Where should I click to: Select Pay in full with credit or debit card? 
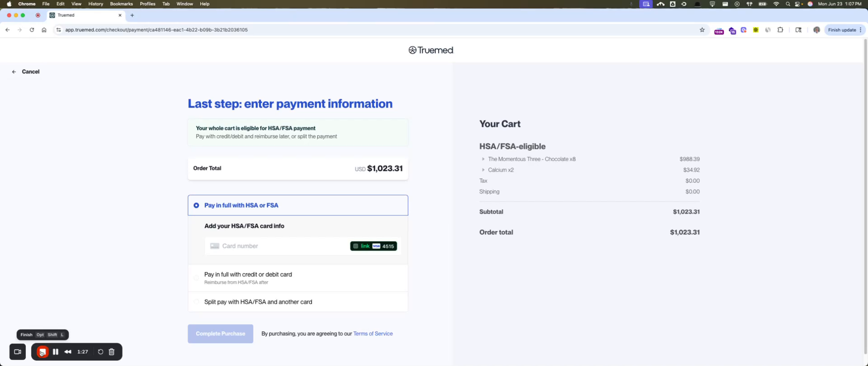(x=298, y=278)
